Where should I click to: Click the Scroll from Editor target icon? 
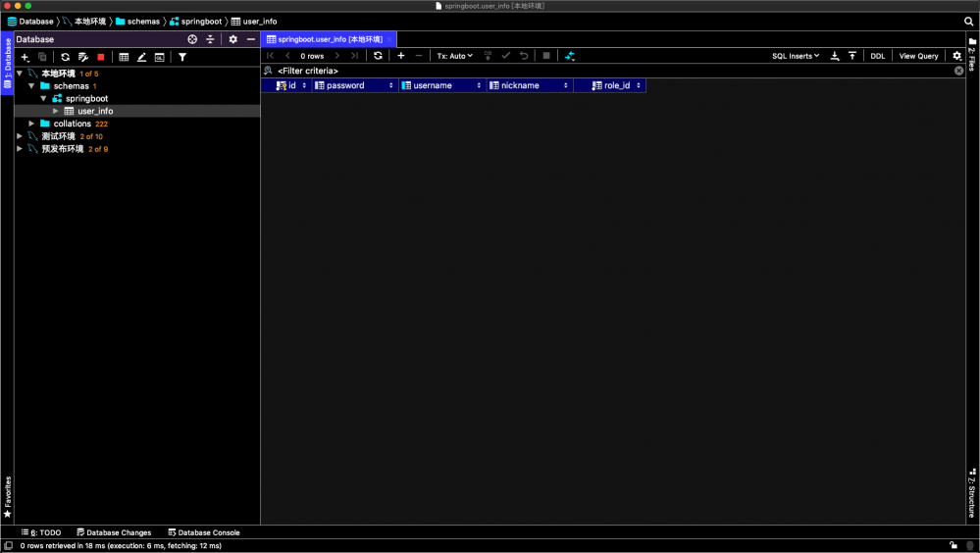tap(192, 39)
